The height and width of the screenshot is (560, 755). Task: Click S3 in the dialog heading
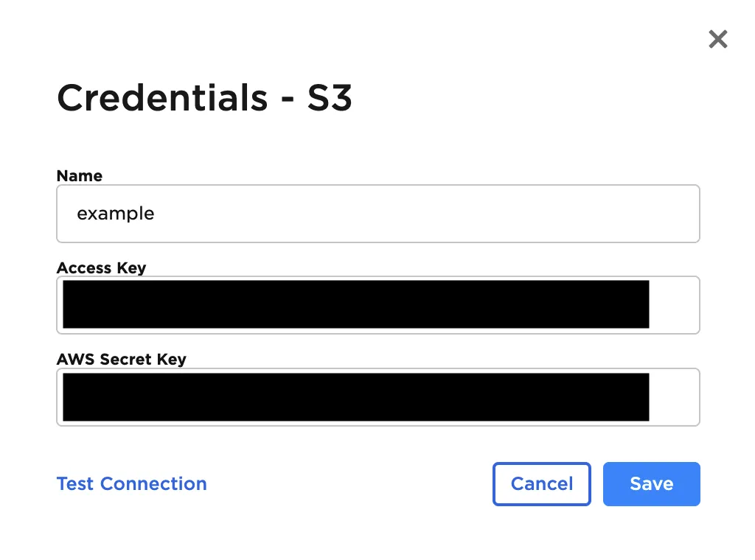point(330,97)
